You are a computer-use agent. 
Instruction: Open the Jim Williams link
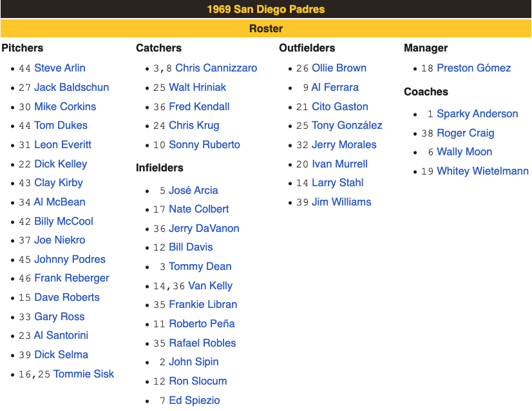(x=341, y=202)
